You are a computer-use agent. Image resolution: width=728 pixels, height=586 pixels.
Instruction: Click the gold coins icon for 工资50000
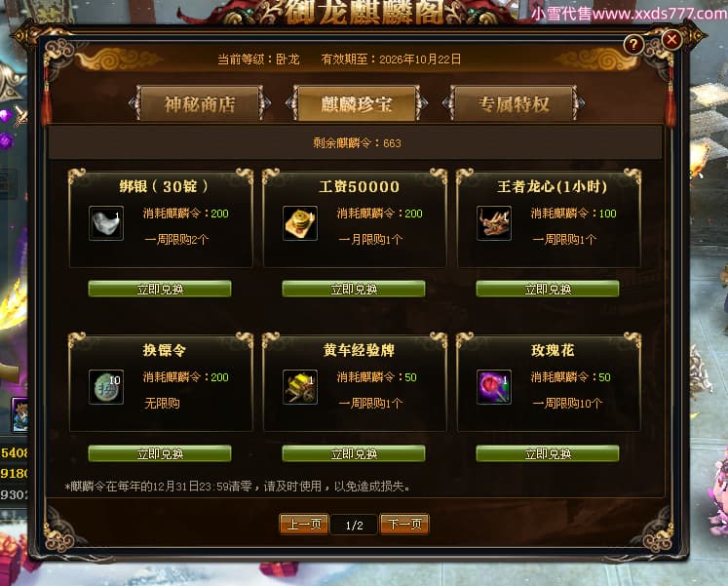(x=300, y=223)
